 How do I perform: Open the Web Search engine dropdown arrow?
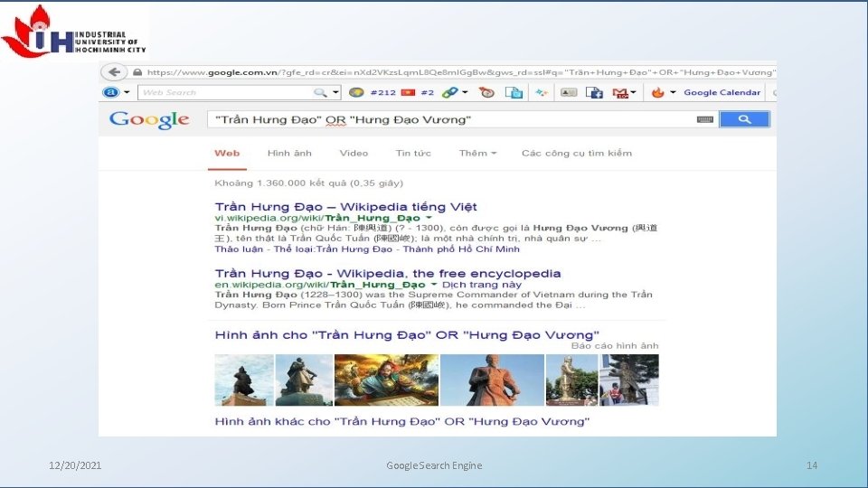pyautogui.click(x=335, y=92)
